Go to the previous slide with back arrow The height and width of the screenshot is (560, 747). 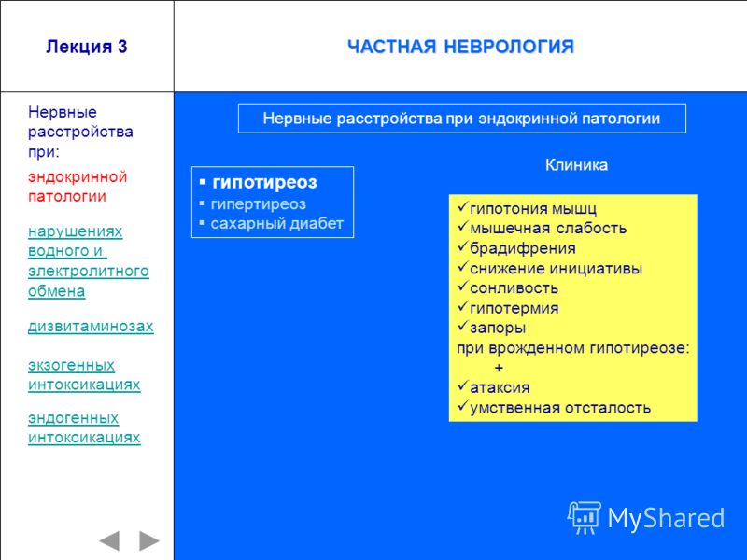109,540
